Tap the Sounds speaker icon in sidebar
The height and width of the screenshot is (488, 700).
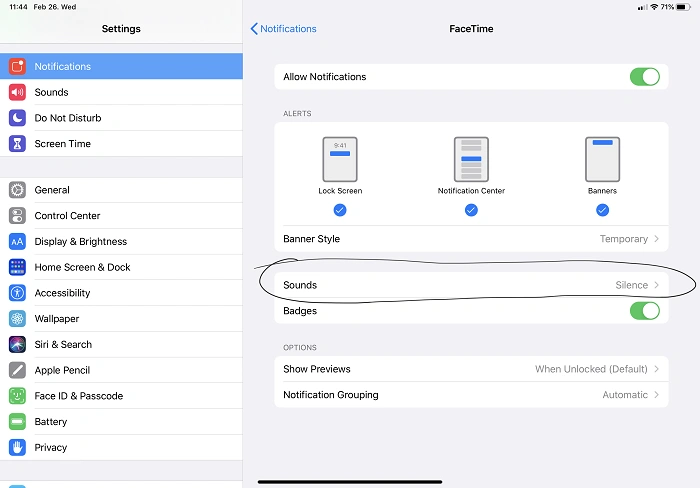[17, 92]
